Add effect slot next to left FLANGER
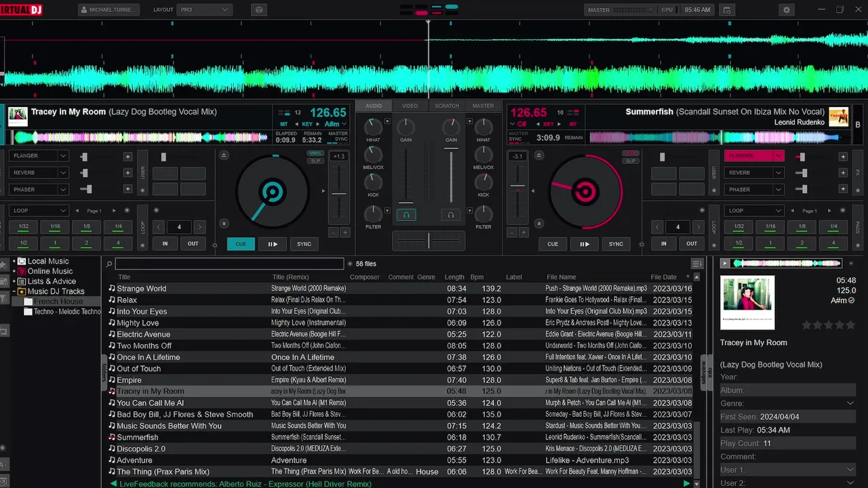Screen dimensions: 868x488 [127, 157]
